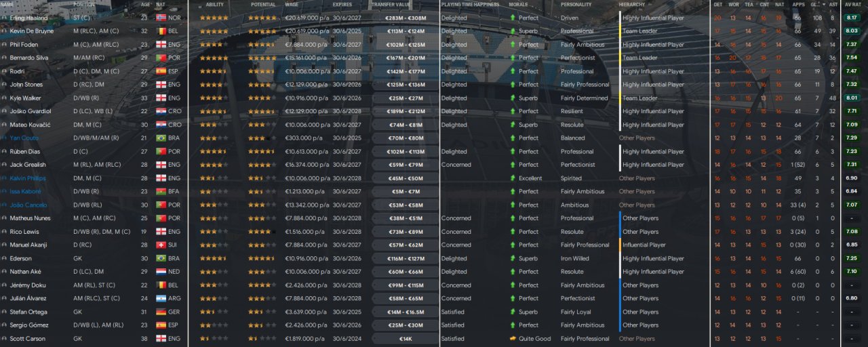
Task: Click the Germany flag in Stefan Ortega's row
Action: (x=161, y=312)
